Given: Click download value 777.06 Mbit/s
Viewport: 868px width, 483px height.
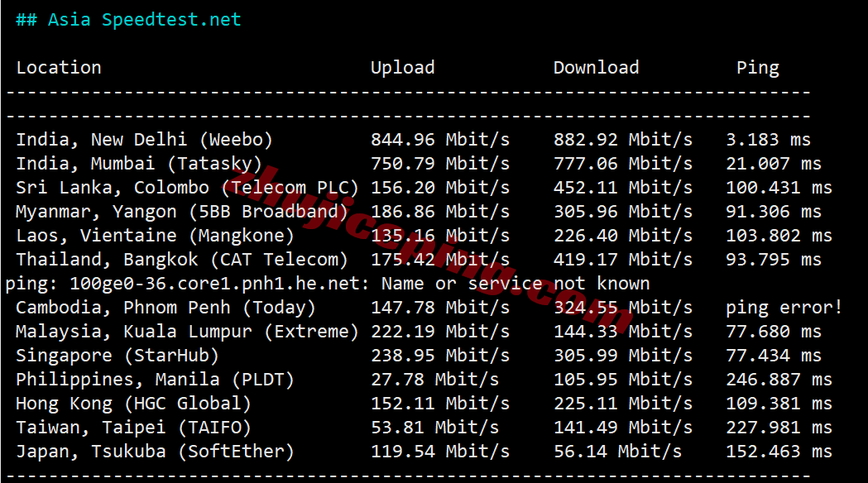Looking at the screenshot, I should point(623,164).
